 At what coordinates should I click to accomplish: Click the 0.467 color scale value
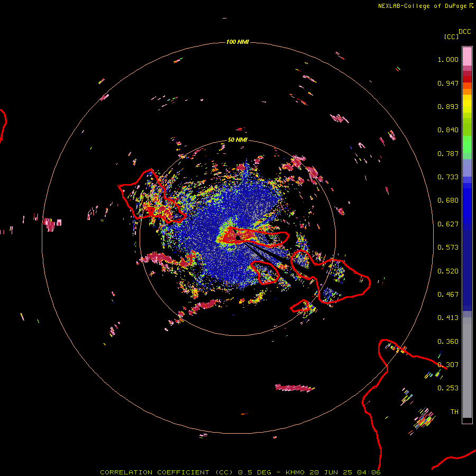click(448, 295)
